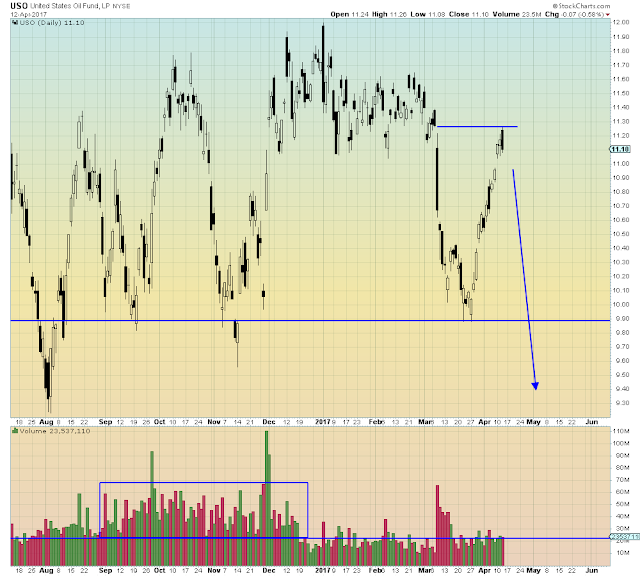Click the Sep label under the volume panel
The width and height of the screenshot is (640, 576).
(105, 570)
